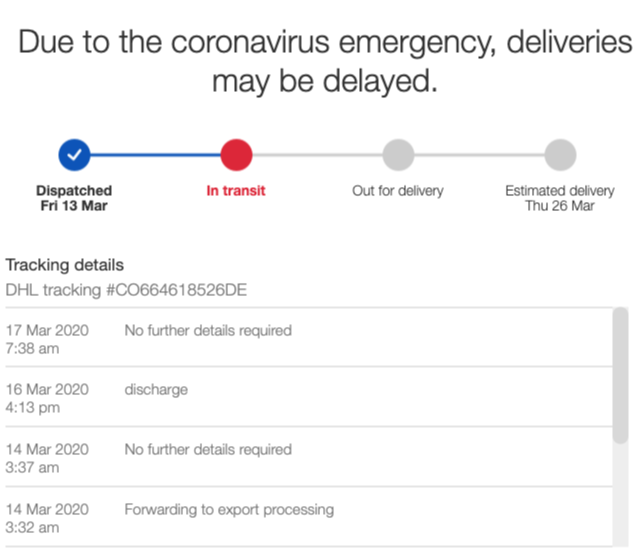Viewport: 639px width, 548px height.
Task: Click the grey Estimated delivery circle
Action: [560, 155]
